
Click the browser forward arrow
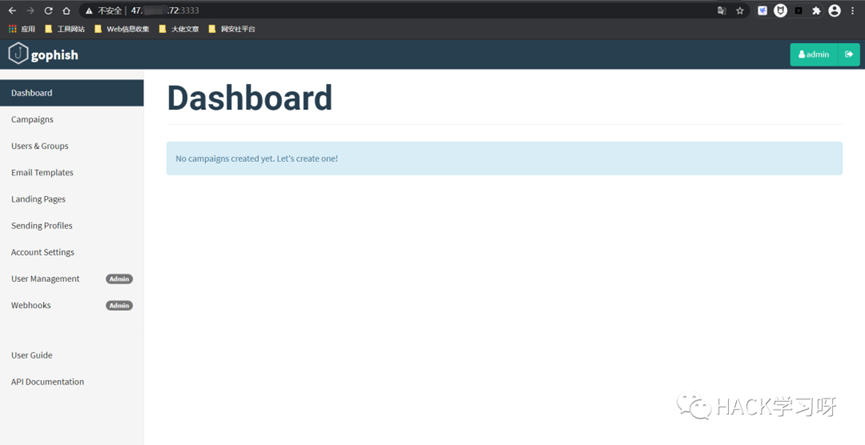(x=30, y=10)
